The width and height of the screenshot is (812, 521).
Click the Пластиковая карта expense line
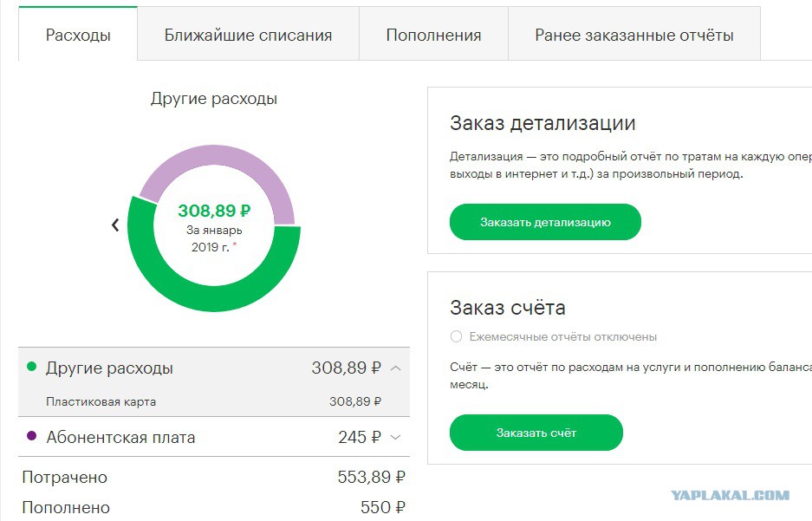[214, 401]
